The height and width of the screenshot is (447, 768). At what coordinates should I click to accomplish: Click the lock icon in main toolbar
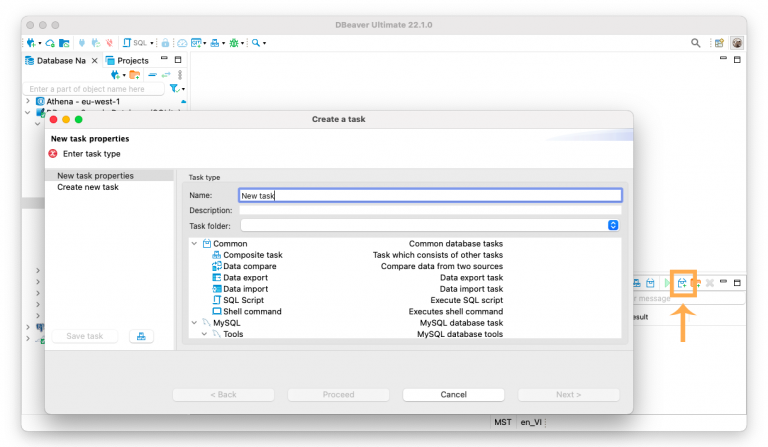point(165,43)
